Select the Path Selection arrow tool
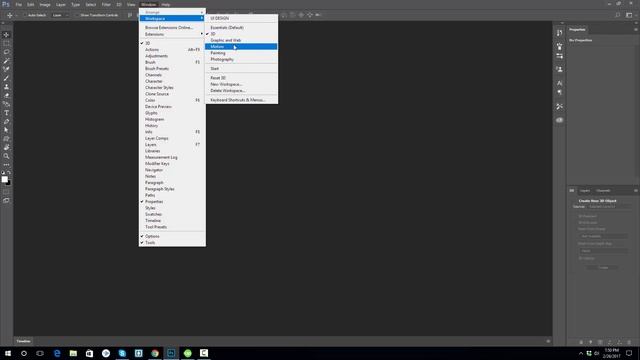The image size is (640, 360). pyautogui.click(x=6, y=130)
